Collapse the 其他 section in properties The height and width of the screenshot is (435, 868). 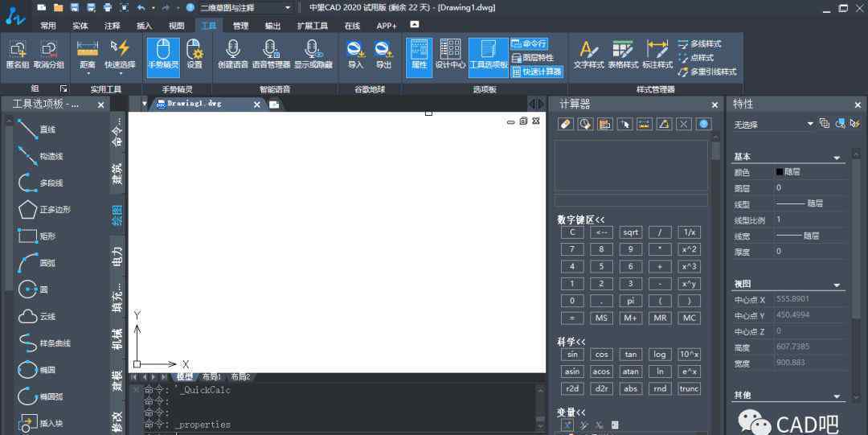(x=837, y=396)
